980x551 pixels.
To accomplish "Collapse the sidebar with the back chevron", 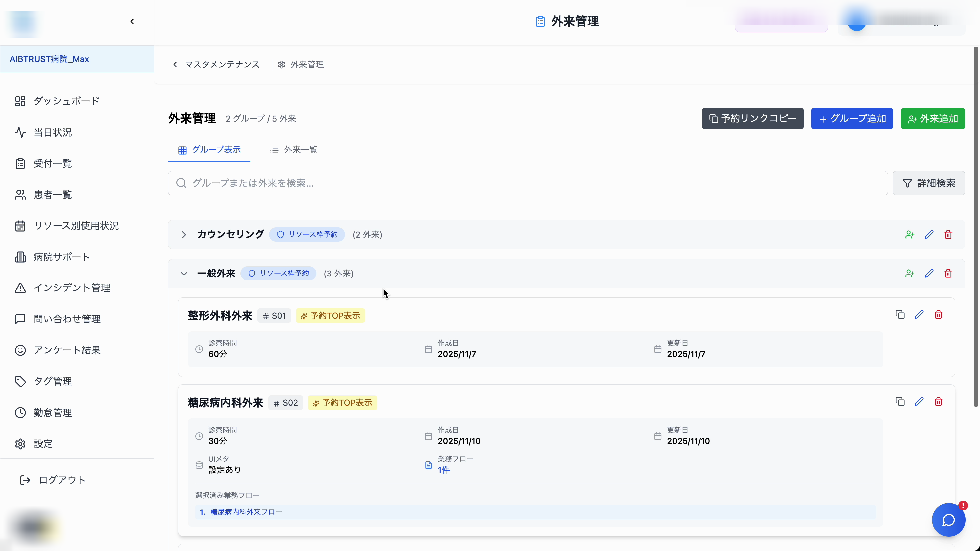I will [132, 21].
